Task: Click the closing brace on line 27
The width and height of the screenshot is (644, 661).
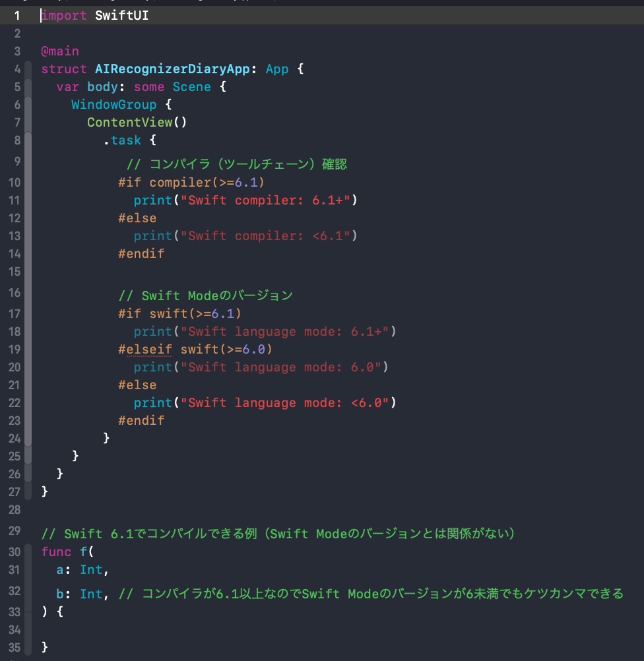Action: (x=45, y=492)
